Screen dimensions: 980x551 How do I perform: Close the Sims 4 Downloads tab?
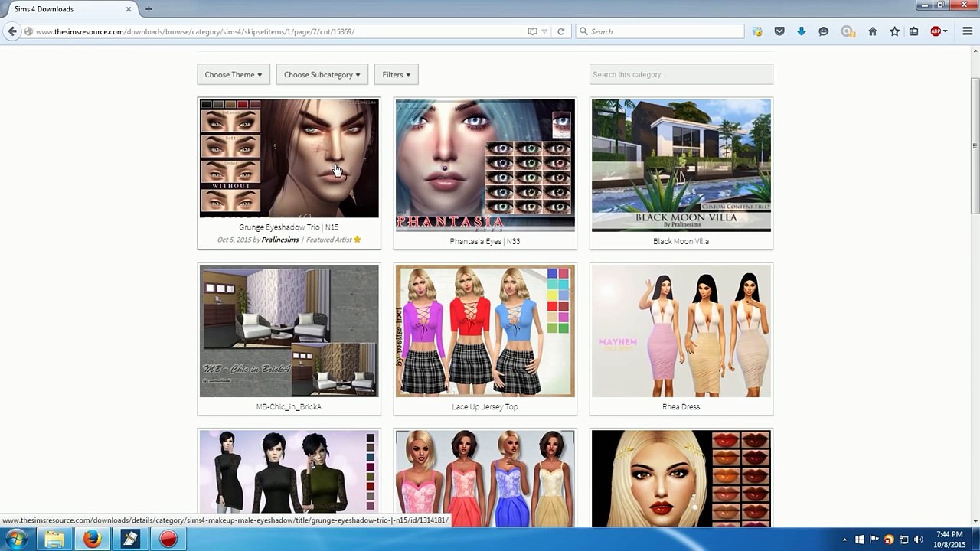128,9
